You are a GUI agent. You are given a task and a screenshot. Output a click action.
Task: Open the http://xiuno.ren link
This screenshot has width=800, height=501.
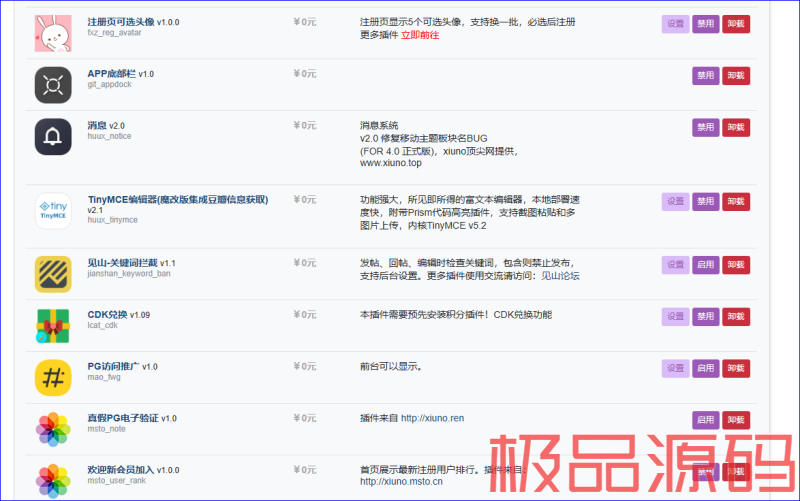pyautogui.click(x=433, y=418)
